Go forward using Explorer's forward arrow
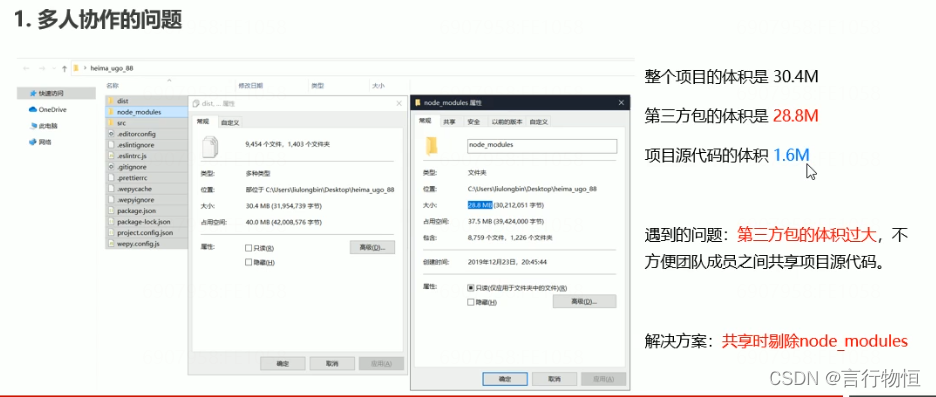The width and height of the screenshot is (936, 397). click(x=41, y=69)
